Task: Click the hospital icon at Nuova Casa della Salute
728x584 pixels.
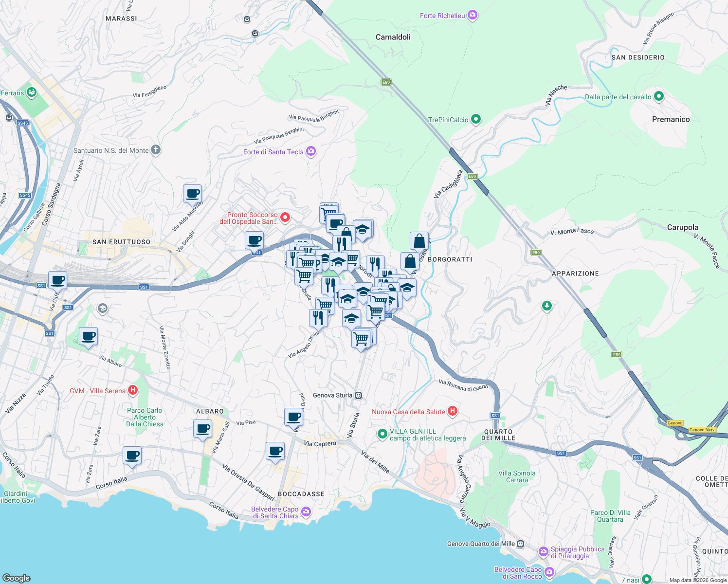Action: coord(452,411)
